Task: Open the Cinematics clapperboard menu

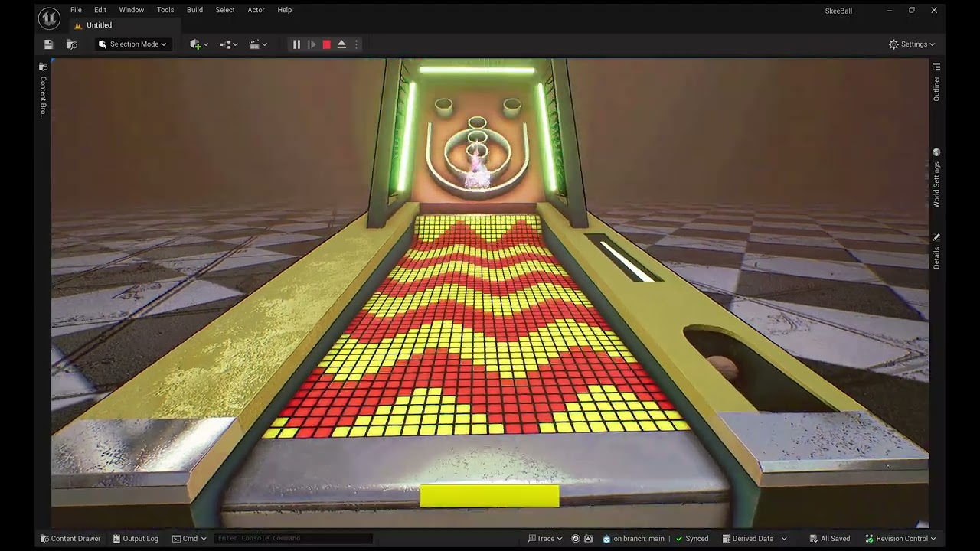Action: pos(258,44)
